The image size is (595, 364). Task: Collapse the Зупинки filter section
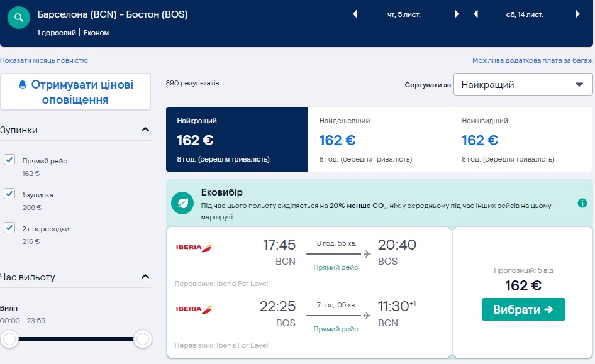pyautogui.click(x=145, y=130)
